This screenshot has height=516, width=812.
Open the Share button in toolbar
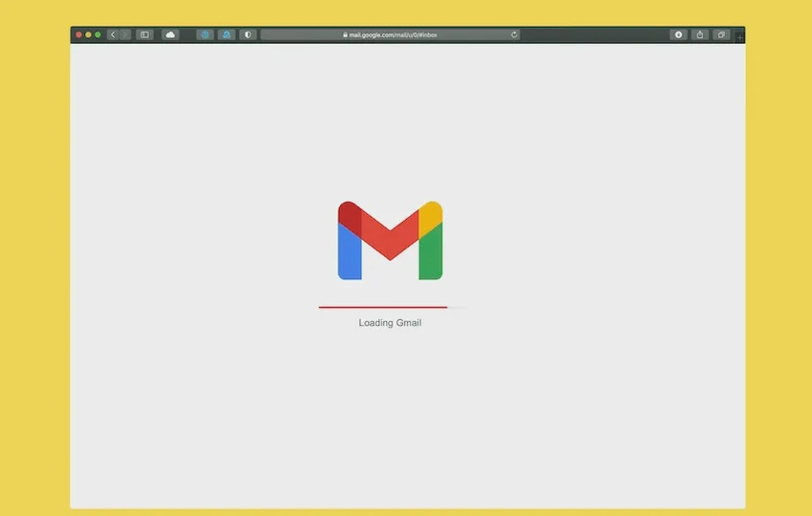tap(699, 34)
